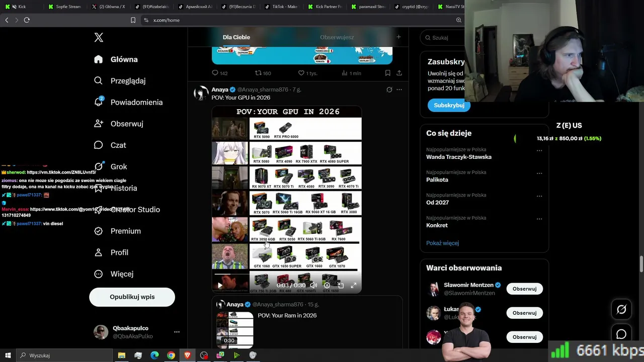
Task: Open more options for Konkret trend
Action: (x=539, y=219)
